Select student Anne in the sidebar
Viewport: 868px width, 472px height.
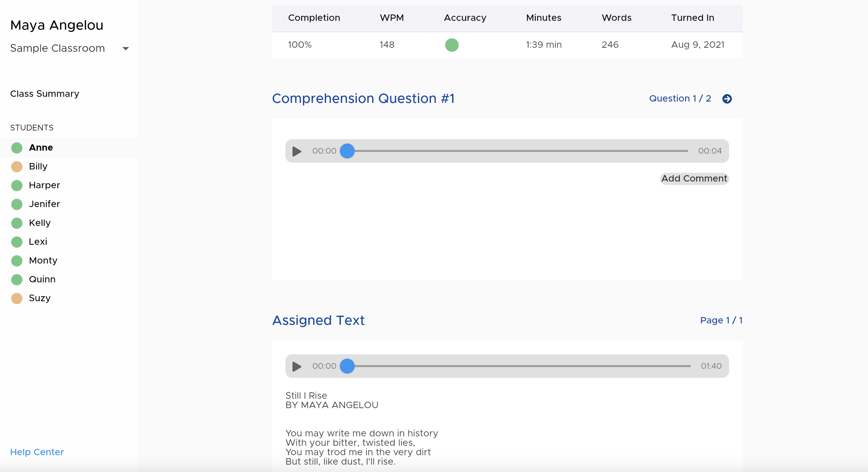tap(69, 148)
